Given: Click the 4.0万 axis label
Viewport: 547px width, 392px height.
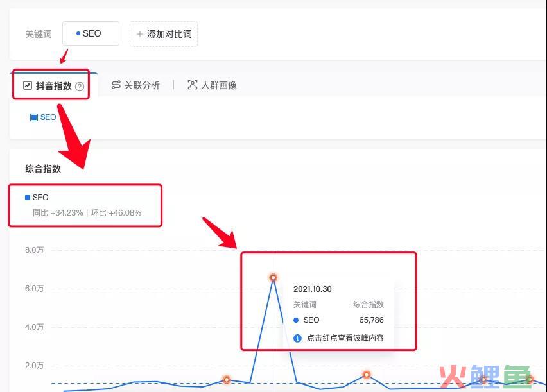Looking at the screenshot, I should click(x=34, y=327).
